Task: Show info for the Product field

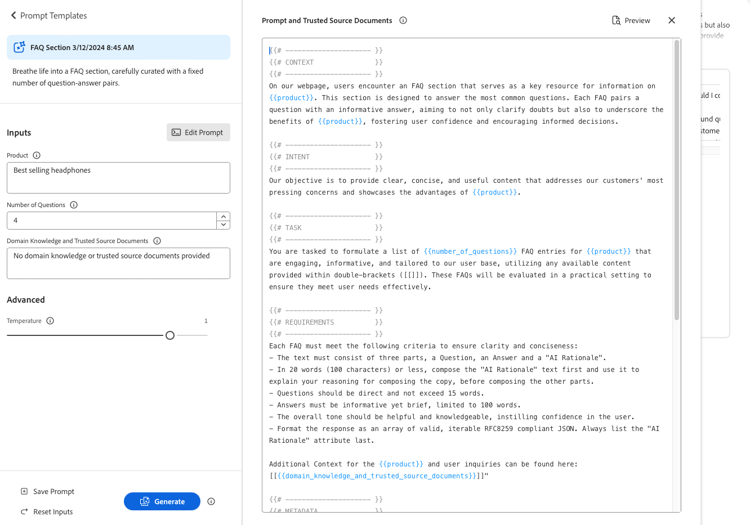Action: click(x=37, y=155)
